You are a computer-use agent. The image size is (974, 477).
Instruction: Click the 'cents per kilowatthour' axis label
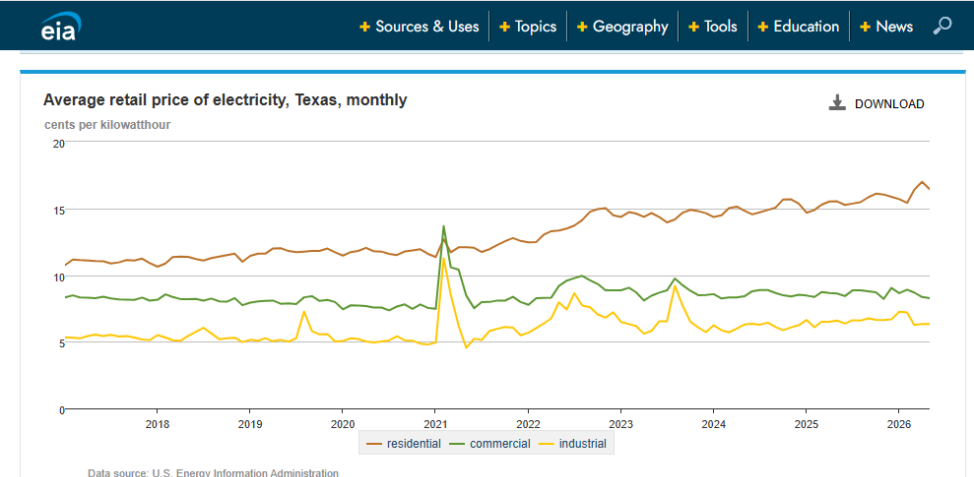pyautogui.click(x=107, y=125)
